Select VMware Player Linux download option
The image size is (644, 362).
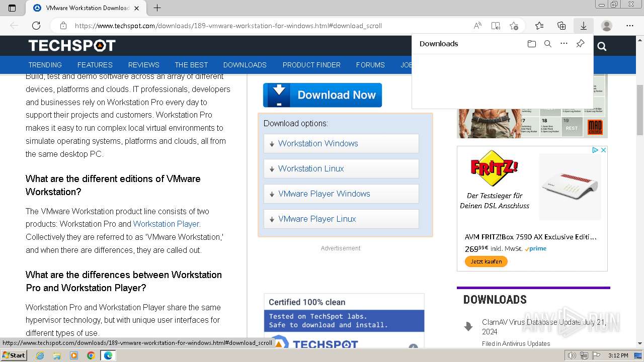point(341,219)
